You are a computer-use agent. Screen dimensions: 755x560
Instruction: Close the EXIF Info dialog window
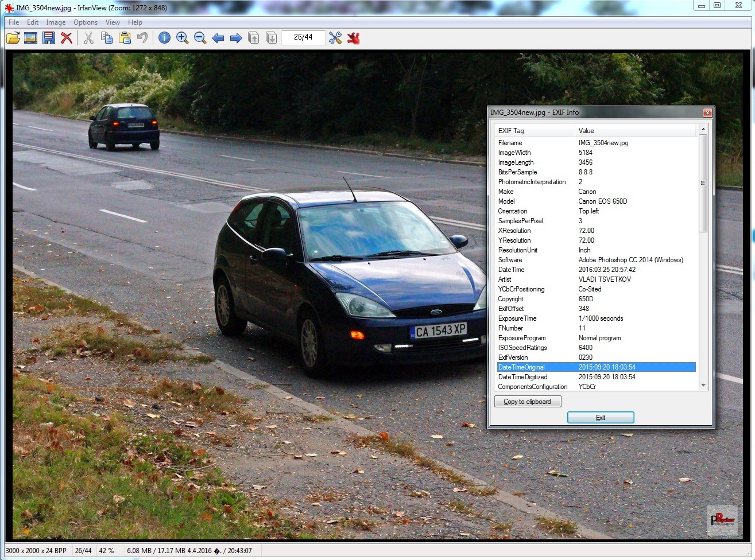coord(707,112)
